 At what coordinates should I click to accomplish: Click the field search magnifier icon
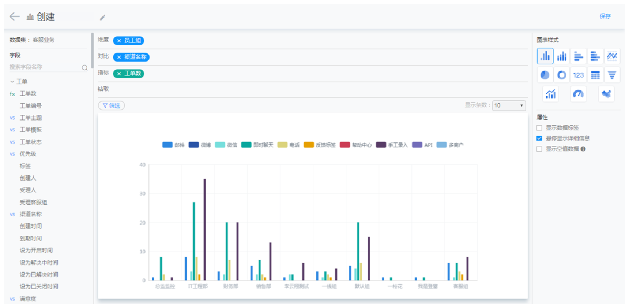(x=84, y=68)
